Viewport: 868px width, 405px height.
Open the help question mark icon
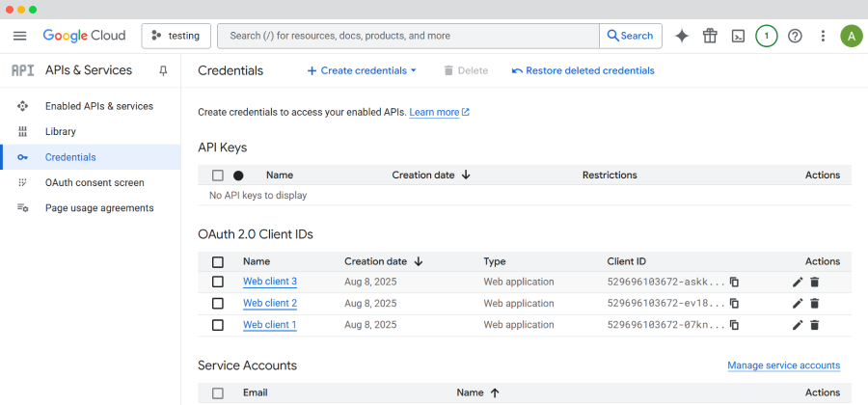click(795, 36)
